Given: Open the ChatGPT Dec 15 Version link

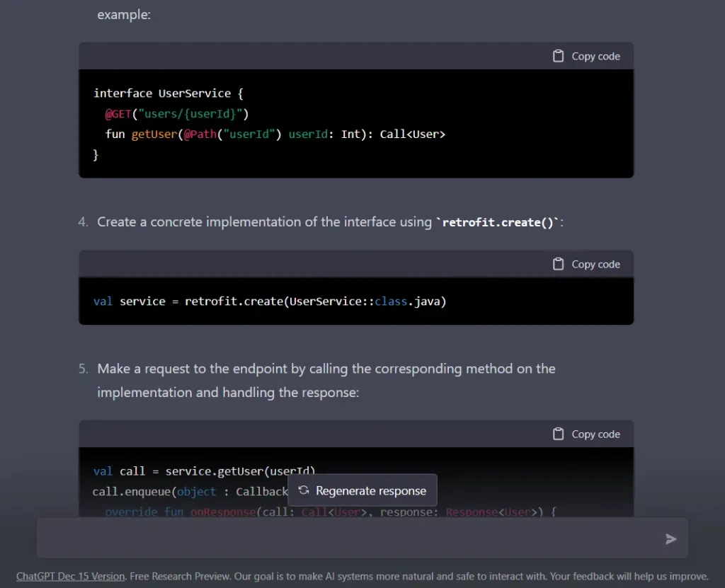Looking at the screenshot, I should pyautogui.click(x=70, y=577).
